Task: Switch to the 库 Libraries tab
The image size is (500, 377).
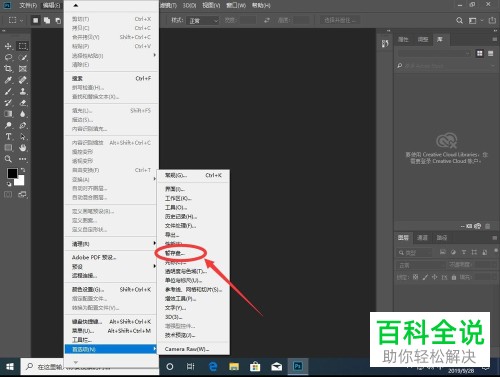Action: coord(440,40)
